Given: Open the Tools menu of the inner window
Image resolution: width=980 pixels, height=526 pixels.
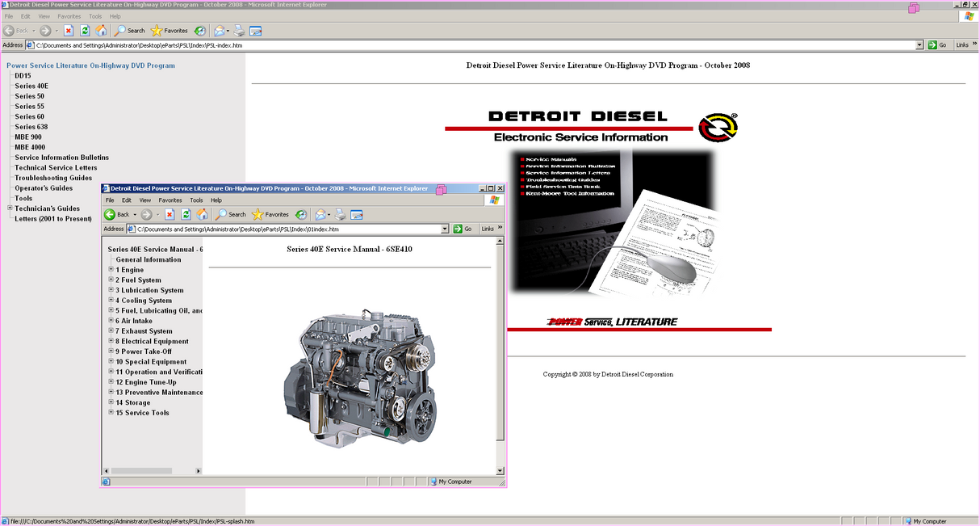Looking at the screenshot, I should [196, 200].
